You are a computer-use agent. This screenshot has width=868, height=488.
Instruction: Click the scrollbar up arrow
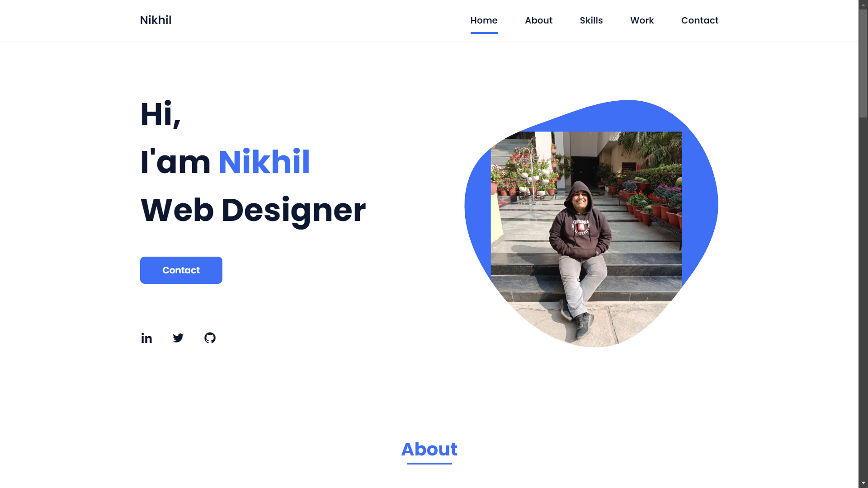click(863, 5)
